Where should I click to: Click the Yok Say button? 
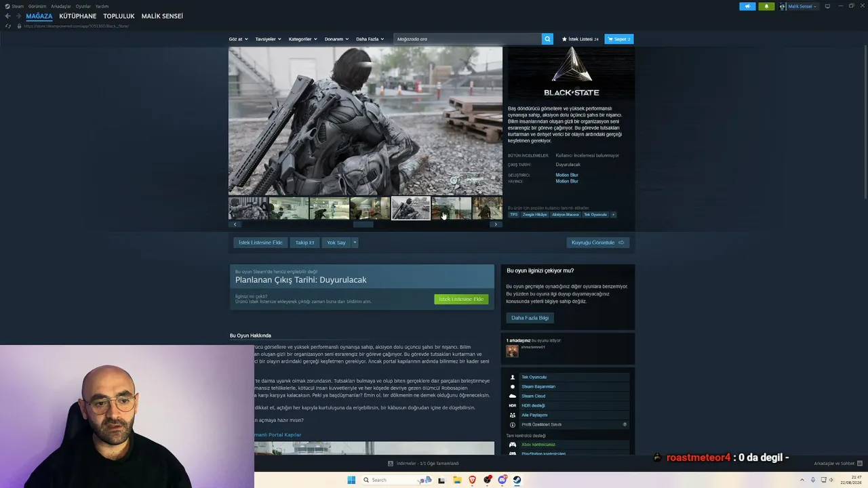click(x=336, y=243)
